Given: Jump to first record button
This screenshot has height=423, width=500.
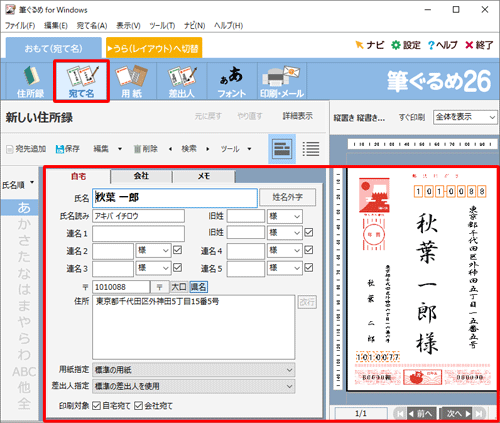Looking at the screenshot, I should pyautogui.click(x=400, y=414).
